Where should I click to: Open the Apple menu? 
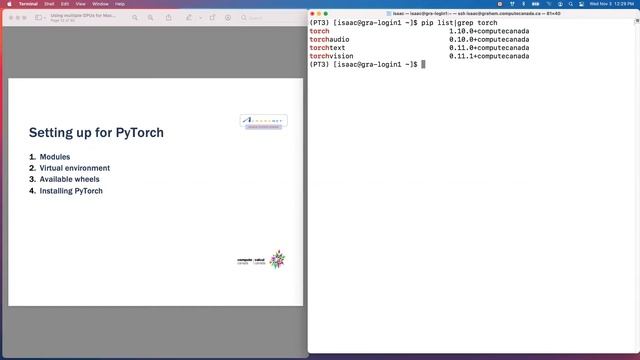pyautogui.click(x=9, y=4)
